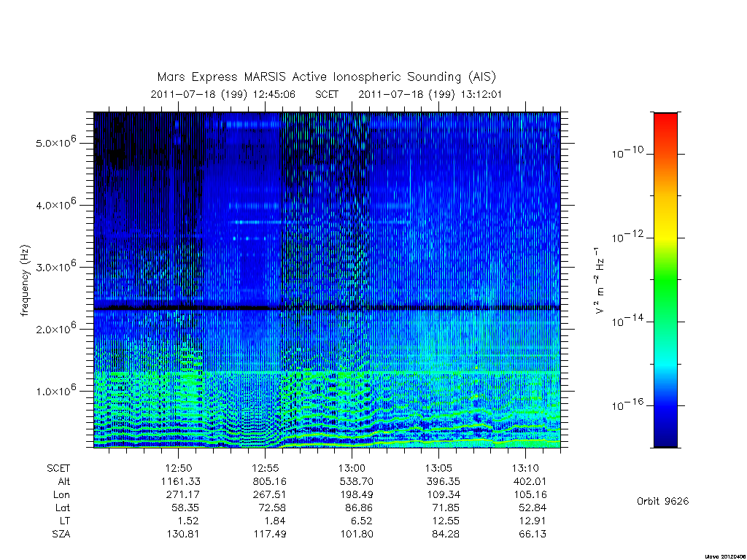
Task: Click the 'Lon' row header
Action: [x=61, y=495]
